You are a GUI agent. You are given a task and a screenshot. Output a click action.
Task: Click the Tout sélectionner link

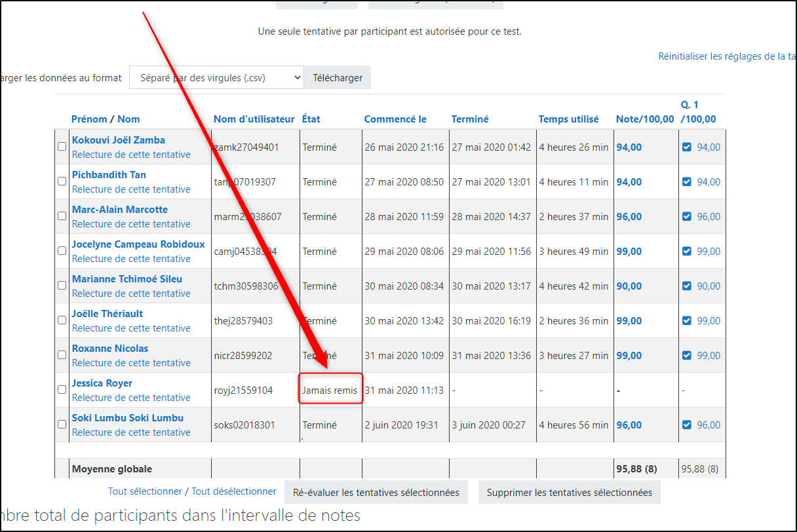tap(145, 491)
